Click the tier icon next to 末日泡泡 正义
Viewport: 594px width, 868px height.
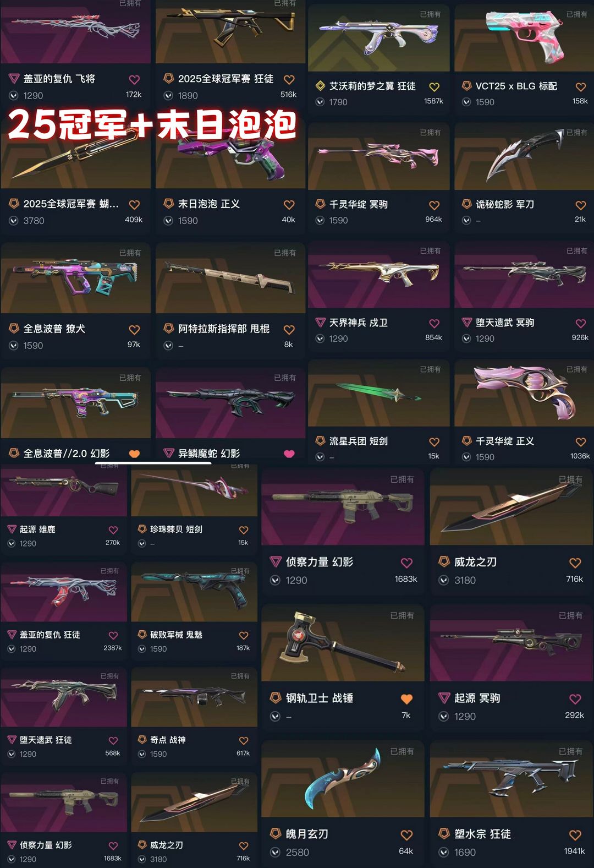[x=169, y=204]
